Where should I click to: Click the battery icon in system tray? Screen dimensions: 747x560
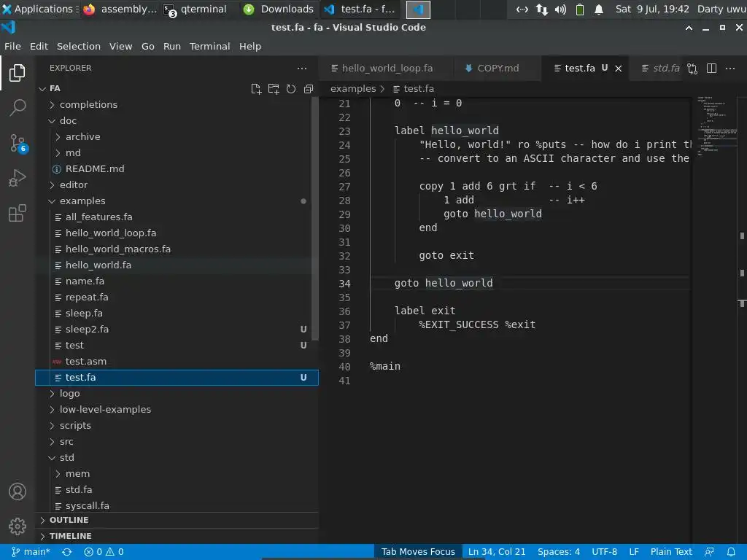pos(580,9)
